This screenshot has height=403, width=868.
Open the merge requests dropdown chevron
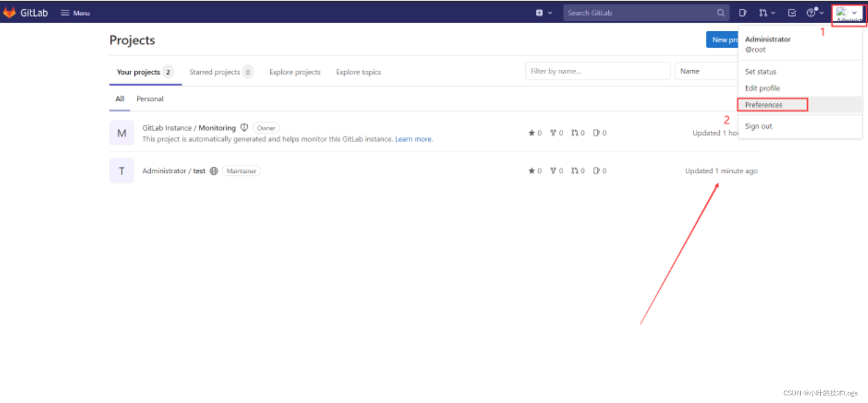[772, 12]
